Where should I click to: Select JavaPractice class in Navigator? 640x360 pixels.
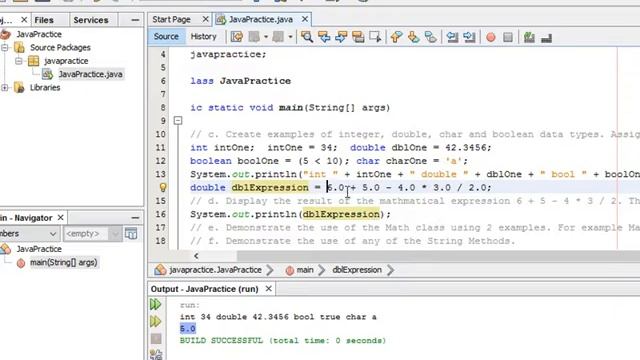[x=39, y=249]
